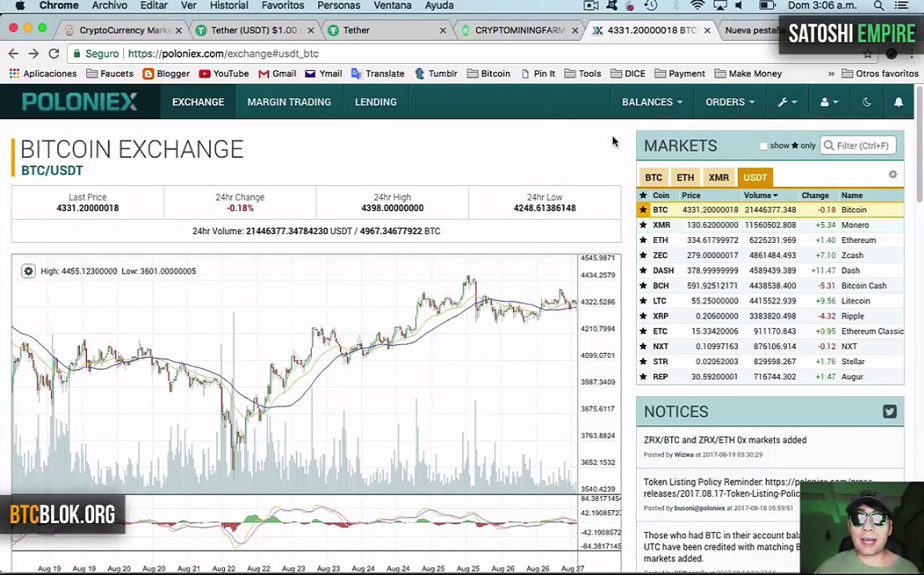
Task: Select the ETH markets tab
Action: pyautogui.click(x=685, y=177)
